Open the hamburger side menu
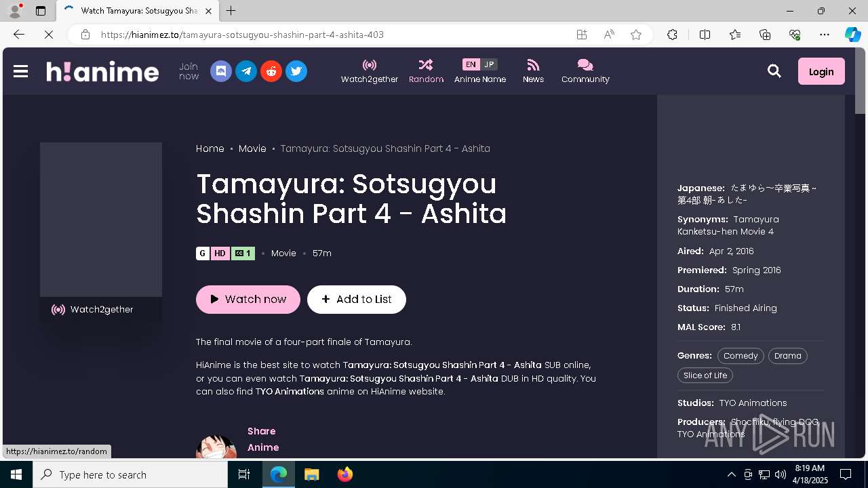 tap(20, 71)
